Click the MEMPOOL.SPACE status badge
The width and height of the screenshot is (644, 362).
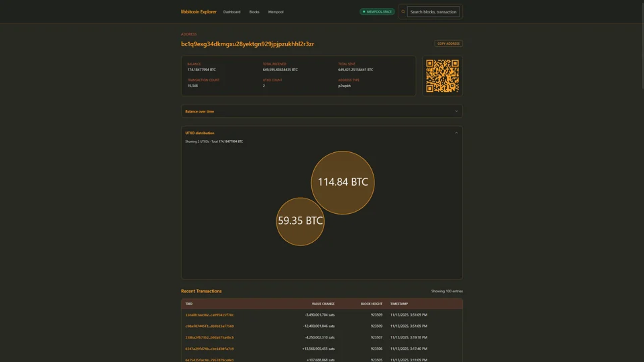click(377, 11)
